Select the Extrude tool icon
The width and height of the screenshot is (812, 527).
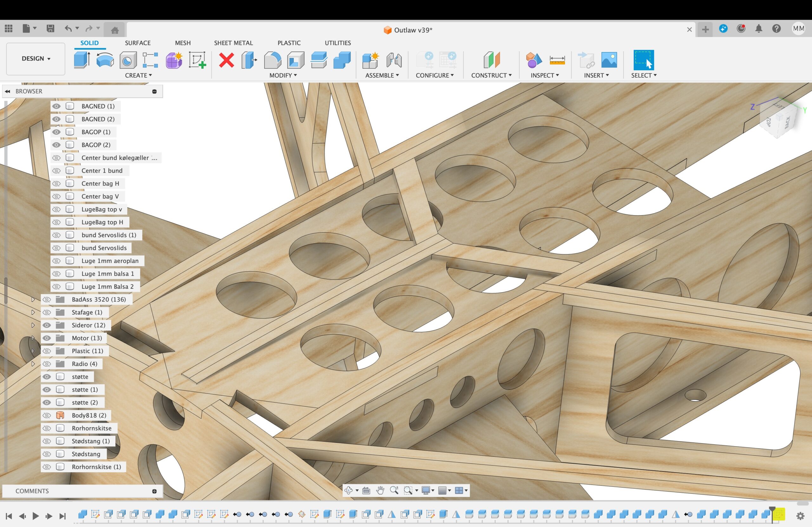(82, 60)
